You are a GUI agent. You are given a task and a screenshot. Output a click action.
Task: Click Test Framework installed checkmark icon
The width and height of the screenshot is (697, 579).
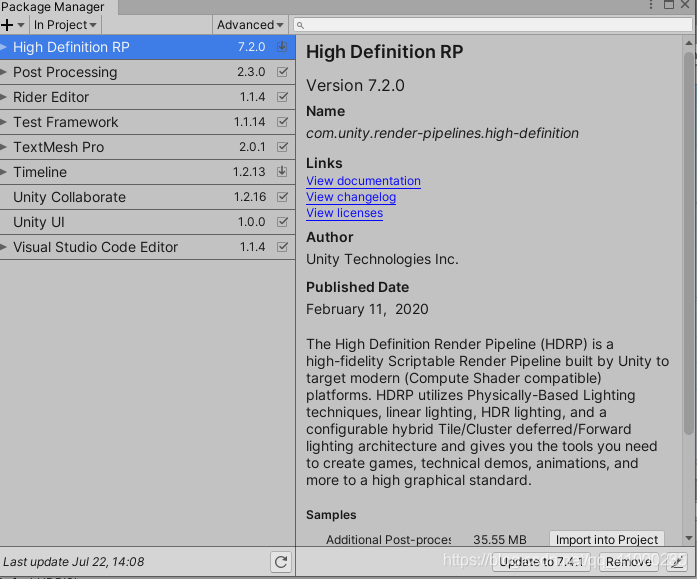[282, 121]
